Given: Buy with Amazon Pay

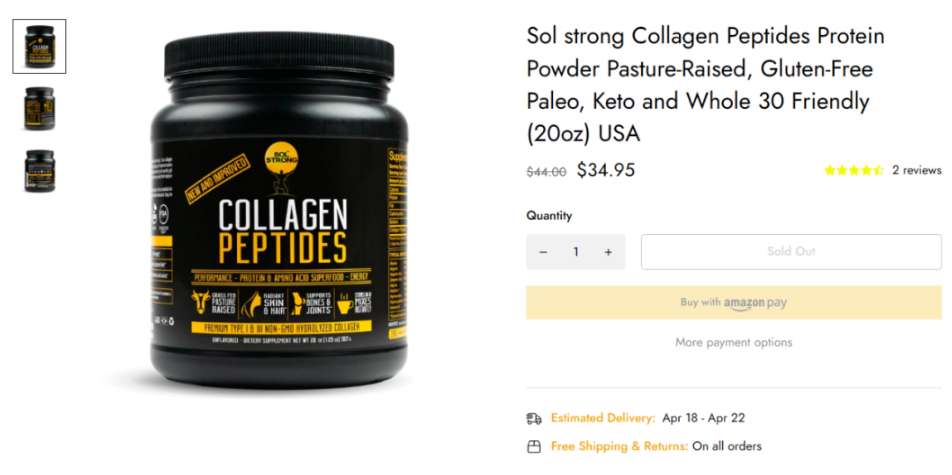Looking at the screenshot, I should tap(733, 303).
